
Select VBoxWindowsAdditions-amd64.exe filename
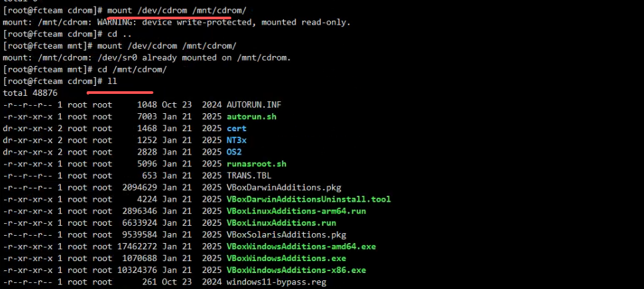pos(301,247)
